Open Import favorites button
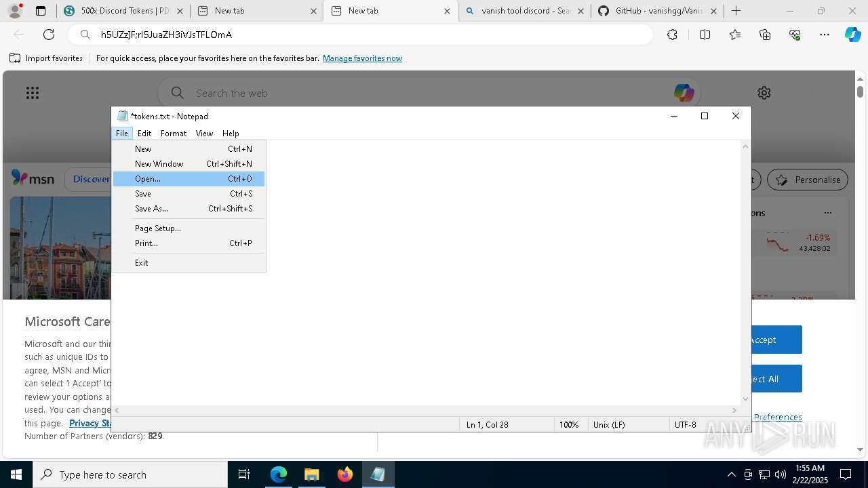868x488 pixels. point(46,58)
